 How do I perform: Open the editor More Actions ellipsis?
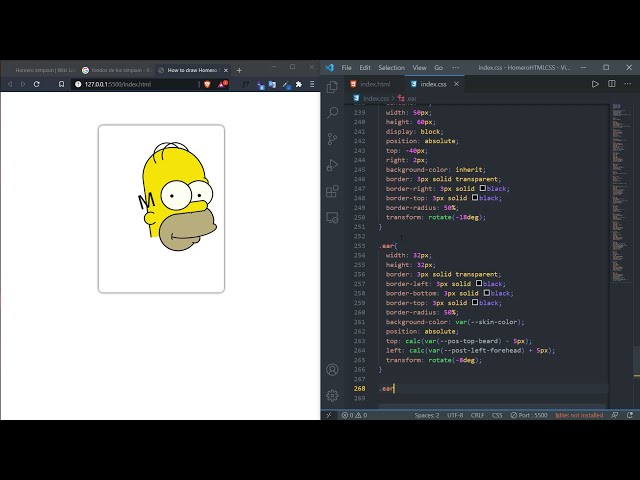[628, 84]
